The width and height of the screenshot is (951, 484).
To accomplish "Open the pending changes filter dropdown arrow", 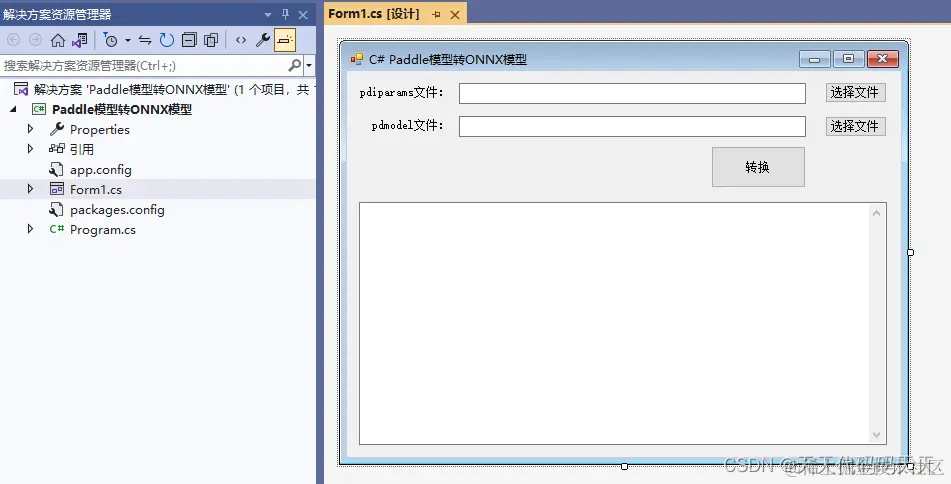I will point(128,41).
